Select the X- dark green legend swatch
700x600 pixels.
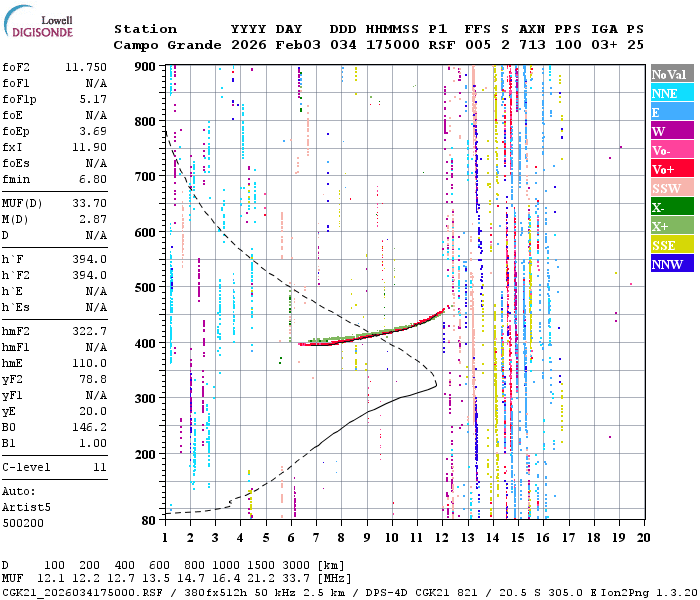[x=670, y=207]
